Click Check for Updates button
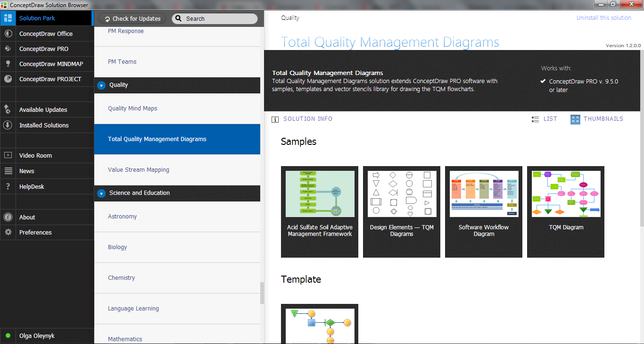The height and width of the screenshot is (344, 644). [132, 19]
